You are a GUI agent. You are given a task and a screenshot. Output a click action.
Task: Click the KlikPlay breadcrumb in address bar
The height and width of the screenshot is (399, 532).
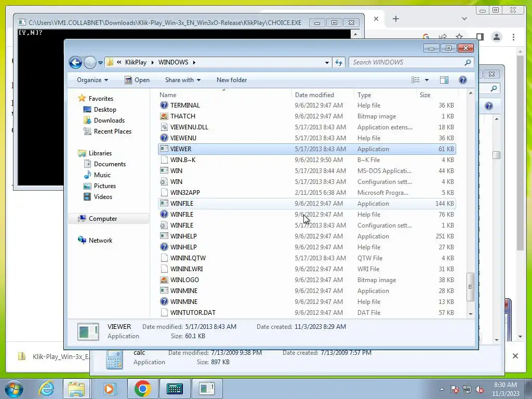(x=136, y=62)
